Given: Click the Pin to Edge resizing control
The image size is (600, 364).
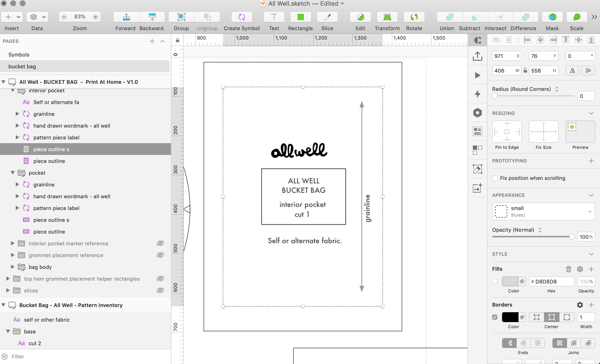Looking at the screenshot, I should (x=507, y=132).
